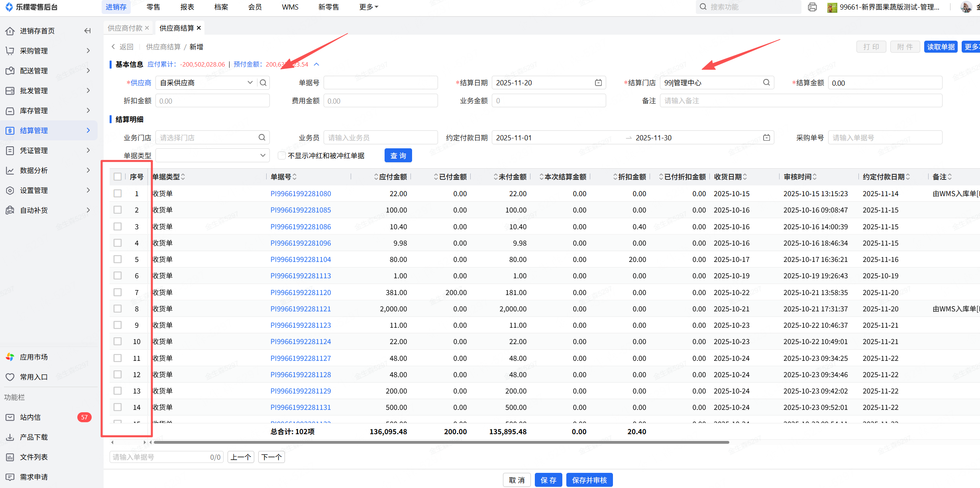980x488 pixels.
Task: Click the supplier search magnifier icon
Action: click(263, 83)
